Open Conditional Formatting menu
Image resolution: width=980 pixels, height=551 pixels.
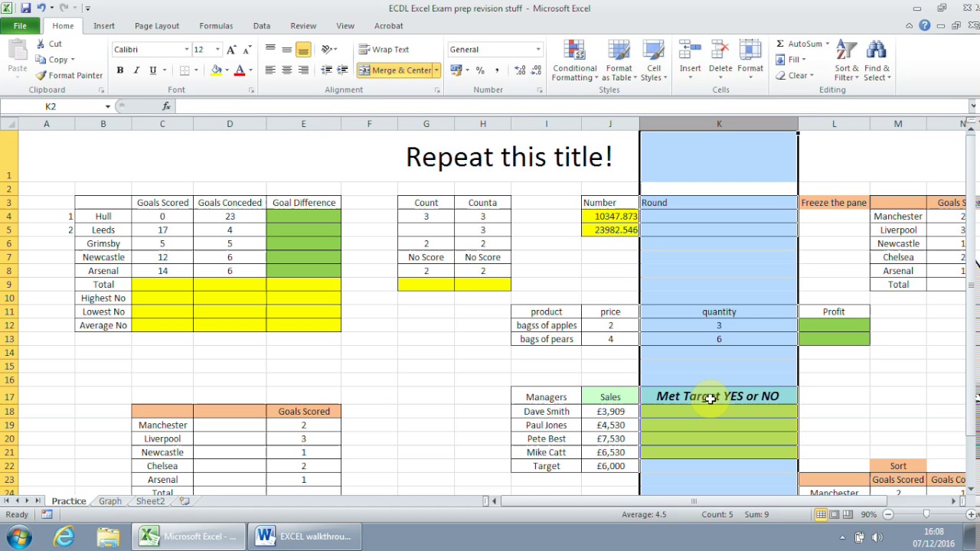pyautogui.click(x=574, y=60)
